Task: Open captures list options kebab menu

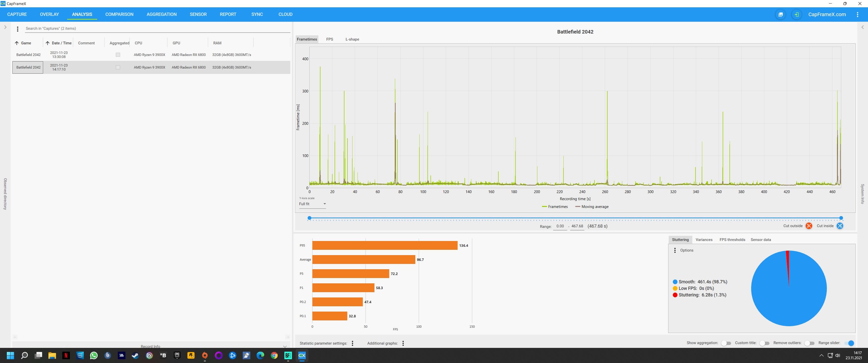Action: [17, 29]
